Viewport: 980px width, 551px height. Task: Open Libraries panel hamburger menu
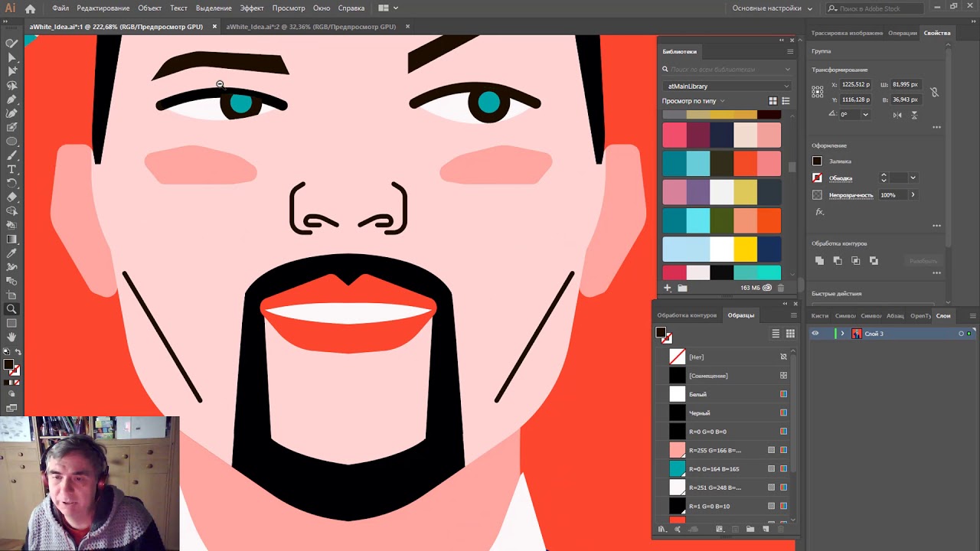tap(790, 51)
